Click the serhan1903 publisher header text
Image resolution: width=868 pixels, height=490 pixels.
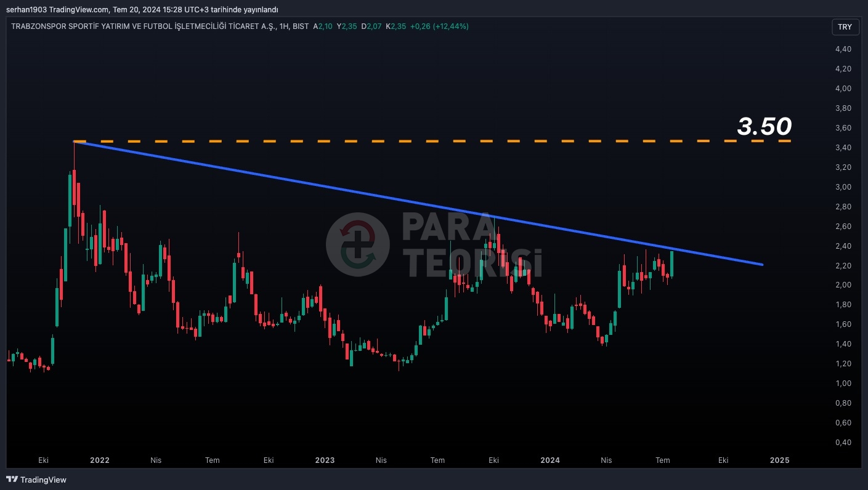click(x=142, y=9)
